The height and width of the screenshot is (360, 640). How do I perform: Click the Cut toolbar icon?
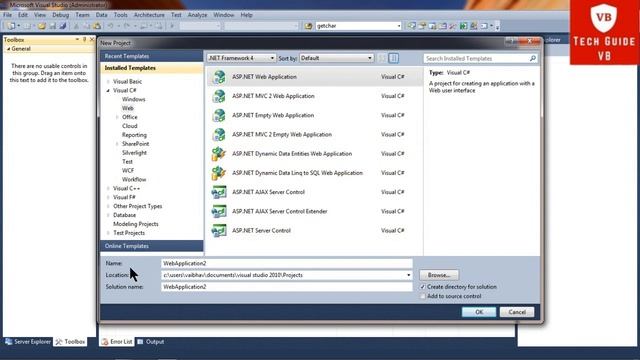coord(76,26)
